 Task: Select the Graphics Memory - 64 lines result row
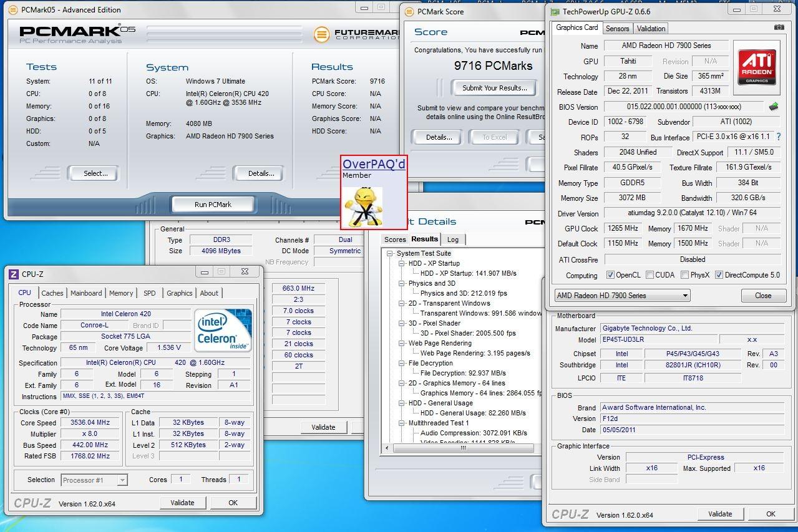click(x=480, y=394)
